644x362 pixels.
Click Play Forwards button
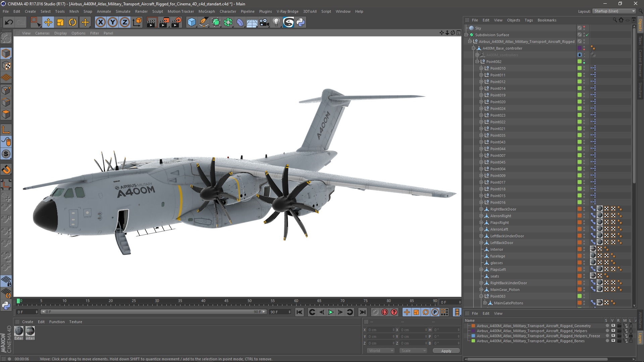(x=331, y=312)
